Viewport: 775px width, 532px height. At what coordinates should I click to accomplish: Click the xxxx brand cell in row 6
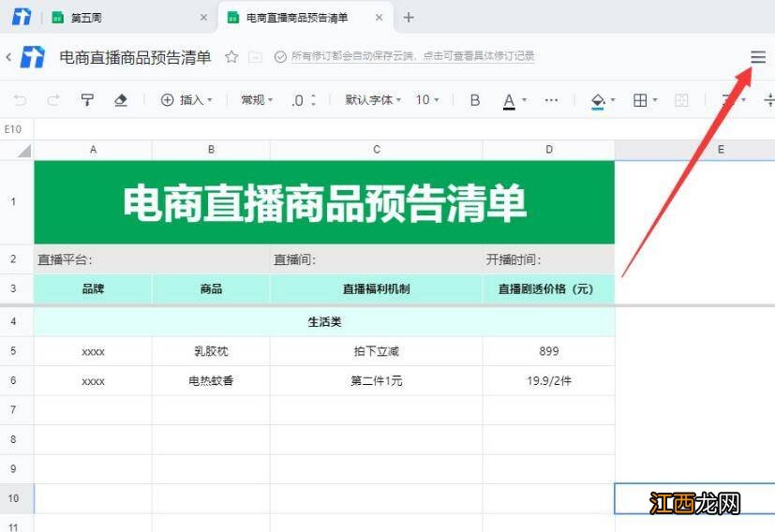[x=93, y=381]
